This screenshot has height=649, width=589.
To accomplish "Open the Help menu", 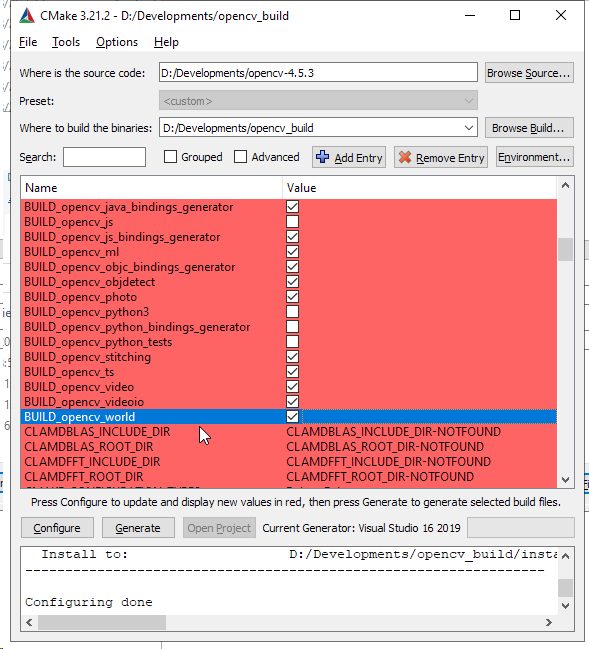I will coord(166,42).
